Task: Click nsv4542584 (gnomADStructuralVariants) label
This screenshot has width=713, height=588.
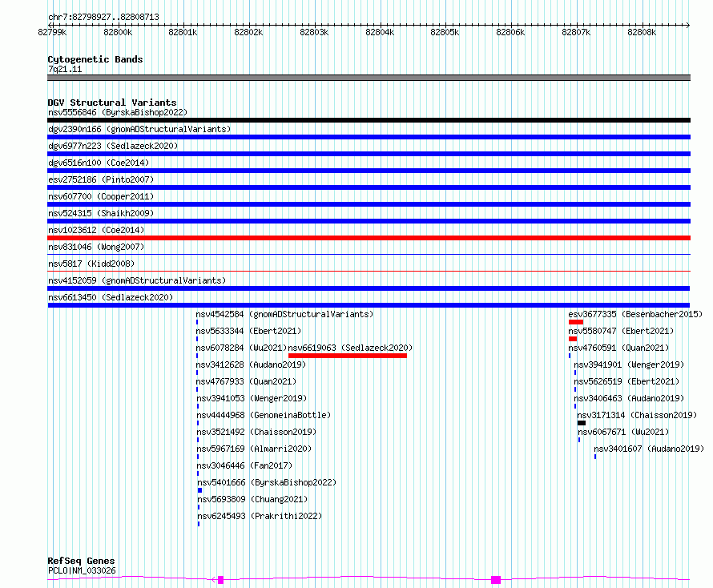Action: [x=284, y=314]
